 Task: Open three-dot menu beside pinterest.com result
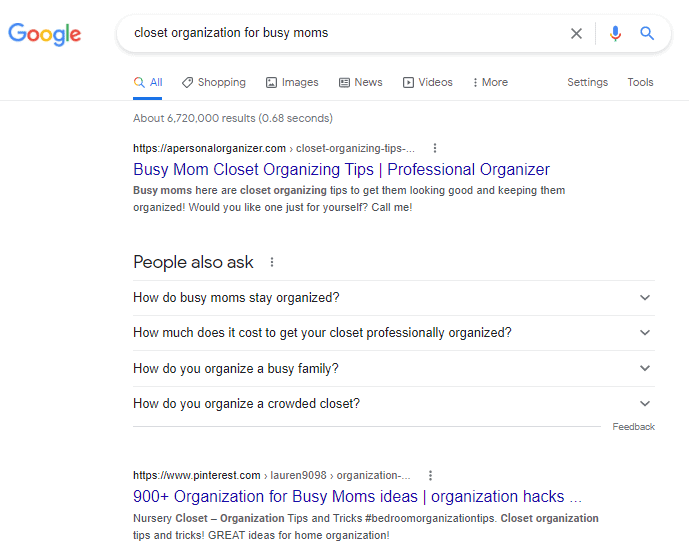pyautogui.click(x=430, y=475)
